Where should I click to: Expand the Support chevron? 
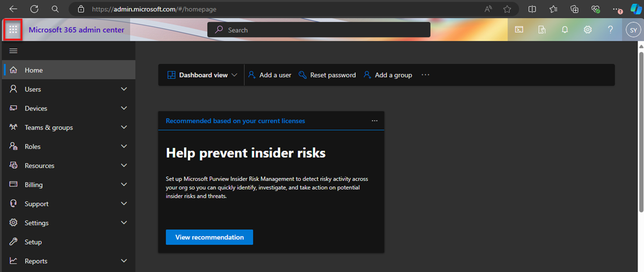124,204
